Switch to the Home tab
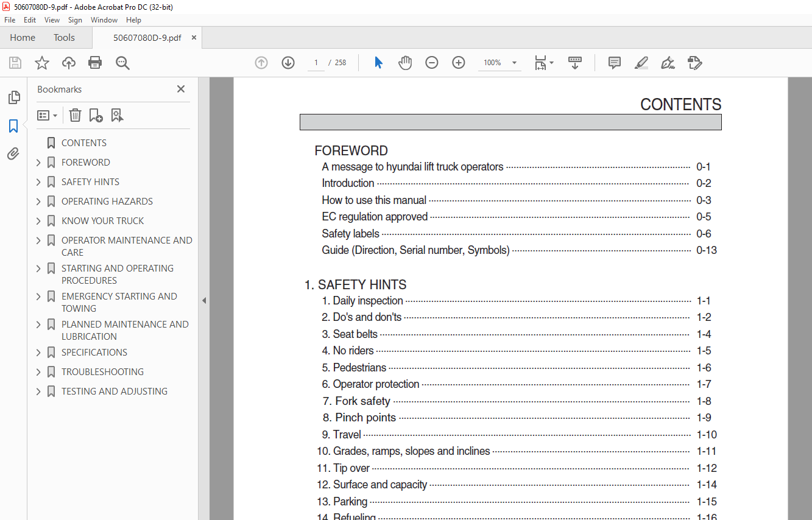 point(23,38)
